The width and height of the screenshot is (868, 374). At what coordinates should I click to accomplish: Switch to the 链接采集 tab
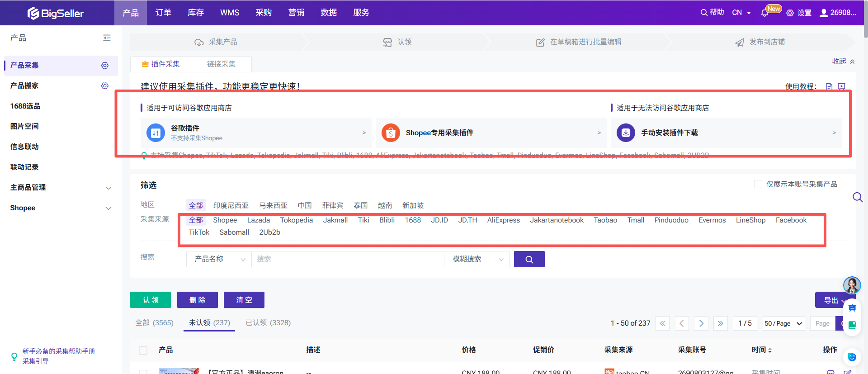(x=221, y=64)
